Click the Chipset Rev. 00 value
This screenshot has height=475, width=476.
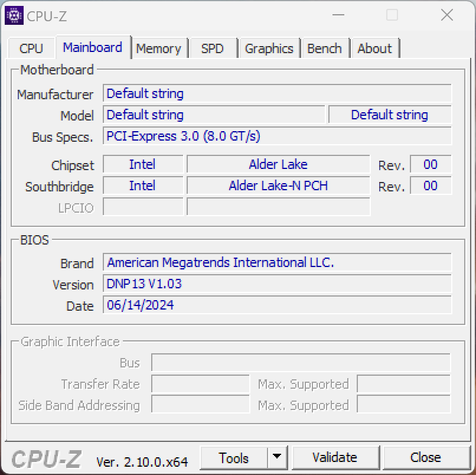(x=431, y=164)
